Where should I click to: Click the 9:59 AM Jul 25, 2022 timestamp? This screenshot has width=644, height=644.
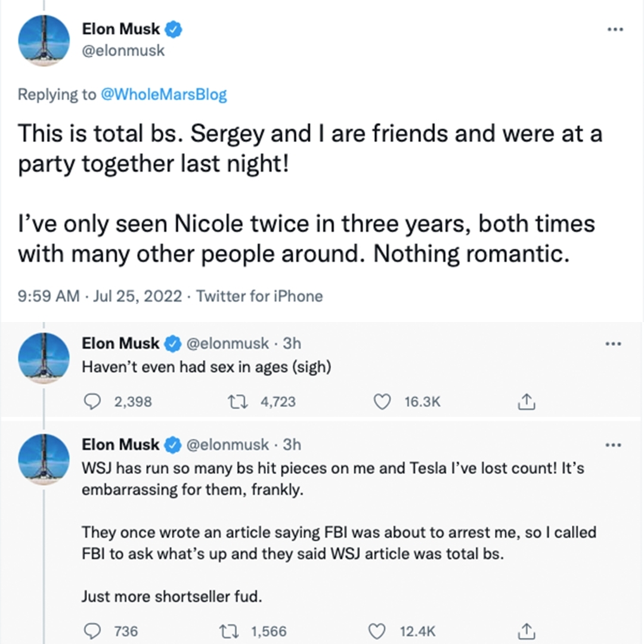(100, 296)
